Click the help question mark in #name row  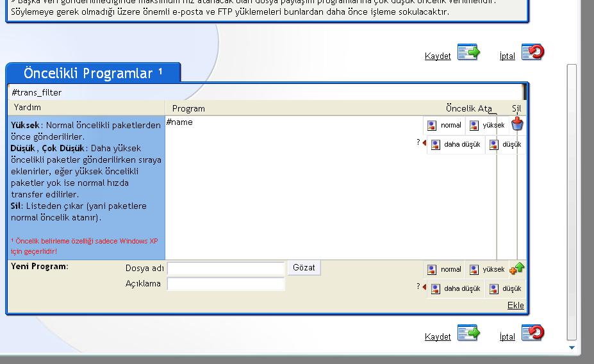tap(418, 143)
